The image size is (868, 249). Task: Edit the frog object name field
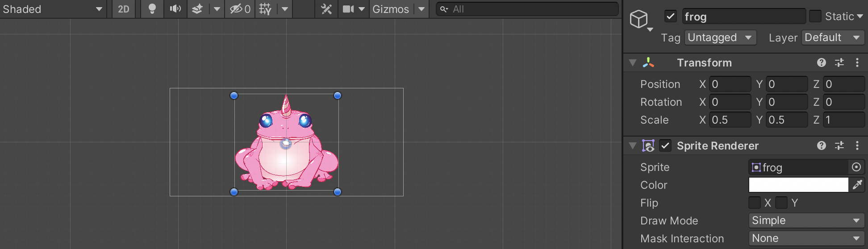click(743, 17)
